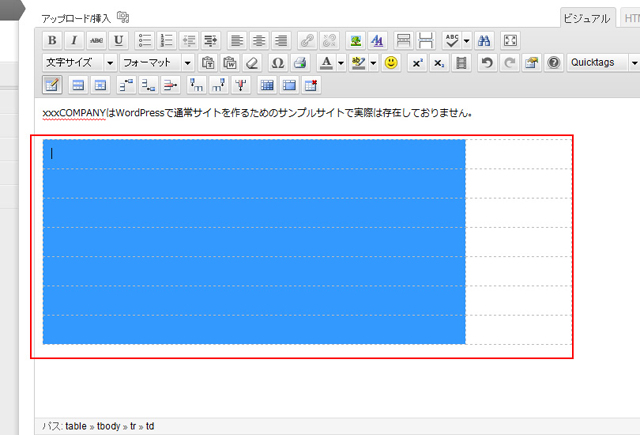Viewport: 640px width, 435px height.
Task: Select 'td' in the path bar
Action: (x=150, y=426)
